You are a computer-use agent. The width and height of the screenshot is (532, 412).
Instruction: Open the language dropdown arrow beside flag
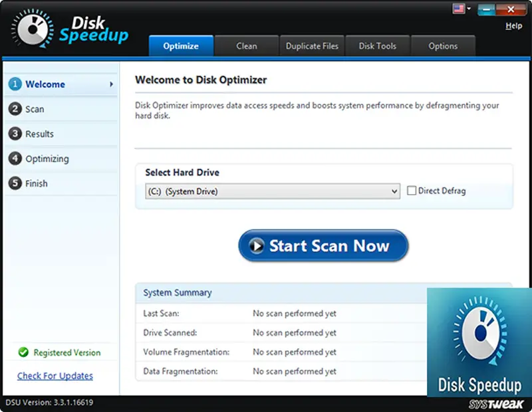pyautogui.click(x=469, y=9)
